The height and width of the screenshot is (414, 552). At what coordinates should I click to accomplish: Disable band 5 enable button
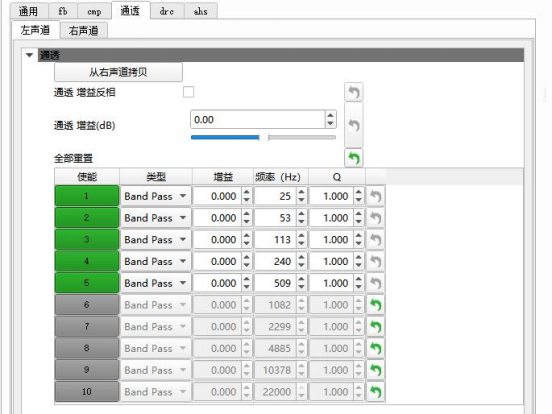[x=87, y=283]
